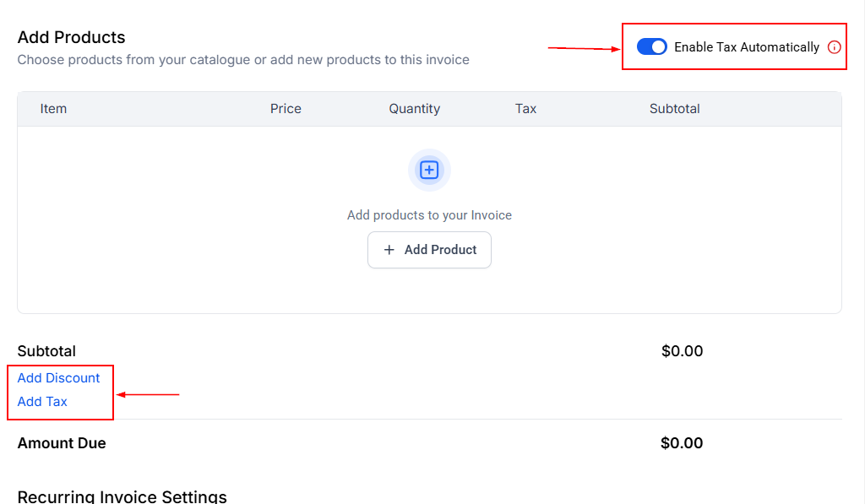Select the Item column header

pos(53,109)
